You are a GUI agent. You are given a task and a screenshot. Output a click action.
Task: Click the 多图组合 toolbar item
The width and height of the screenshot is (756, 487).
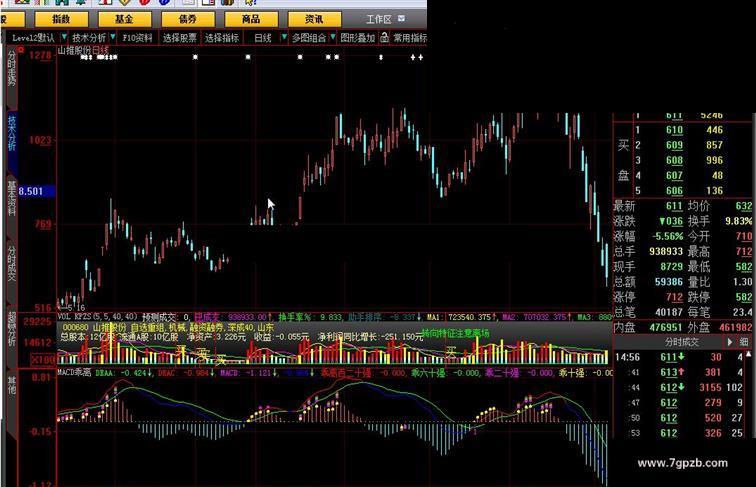point(309,38)
